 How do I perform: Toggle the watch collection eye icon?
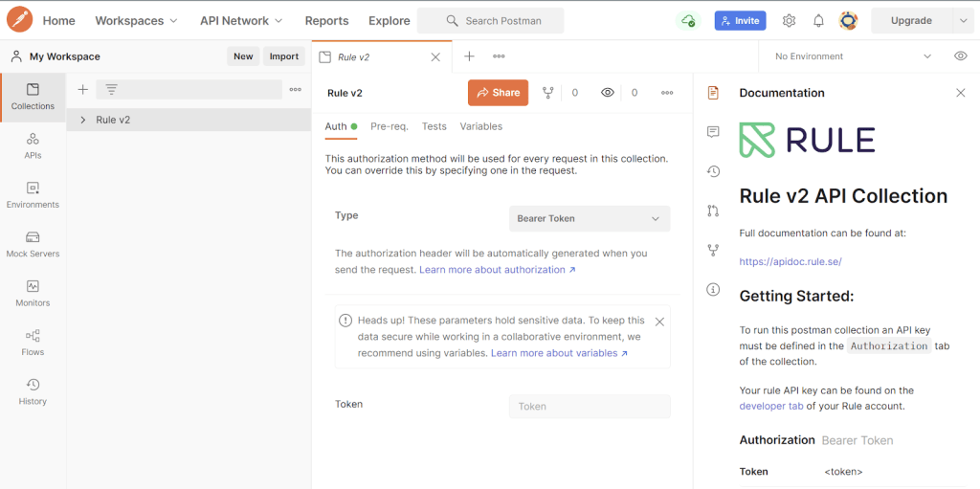click(608, 93)
